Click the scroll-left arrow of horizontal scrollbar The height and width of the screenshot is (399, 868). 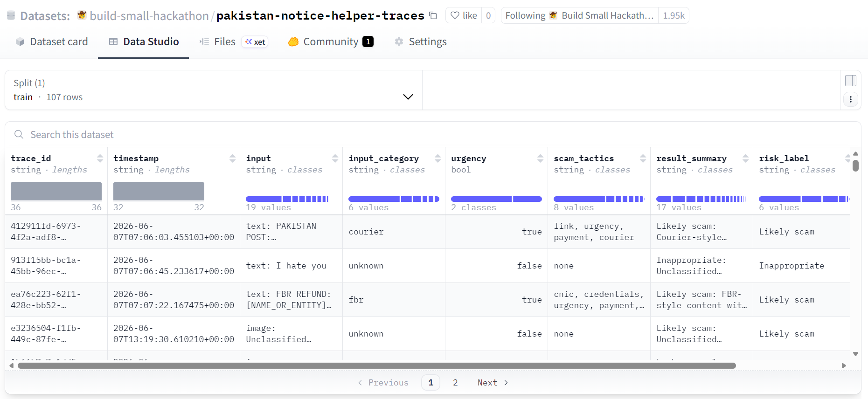[11, 366]
